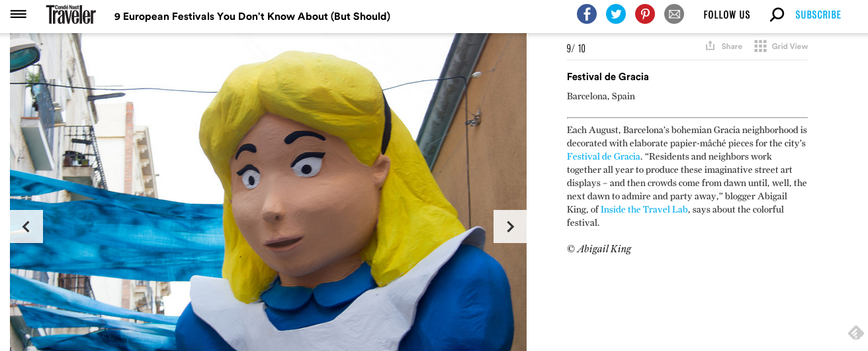Click the Condé Nast Traveler logo

pos(71,14)
